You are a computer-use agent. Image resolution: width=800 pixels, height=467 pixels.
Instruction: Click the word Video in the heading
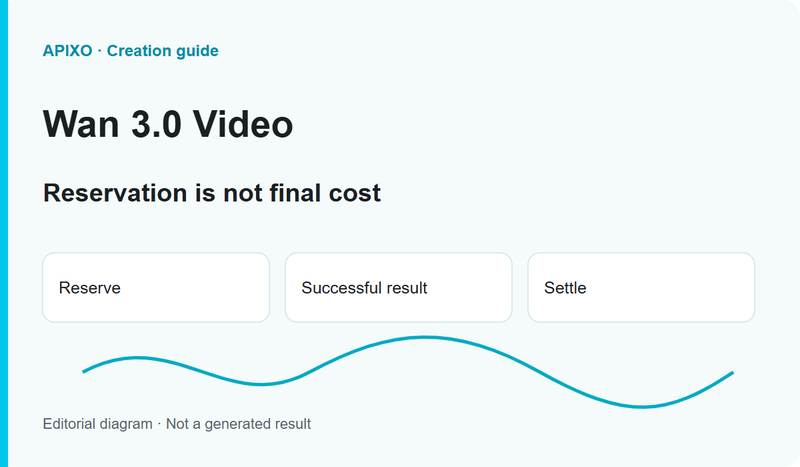pos(243,124)
